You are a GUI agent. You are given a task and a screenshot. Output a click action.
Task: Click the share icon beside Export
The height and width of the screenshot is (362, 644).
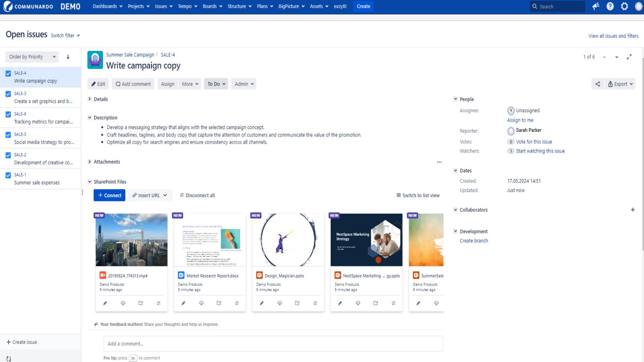pos(598,84)
